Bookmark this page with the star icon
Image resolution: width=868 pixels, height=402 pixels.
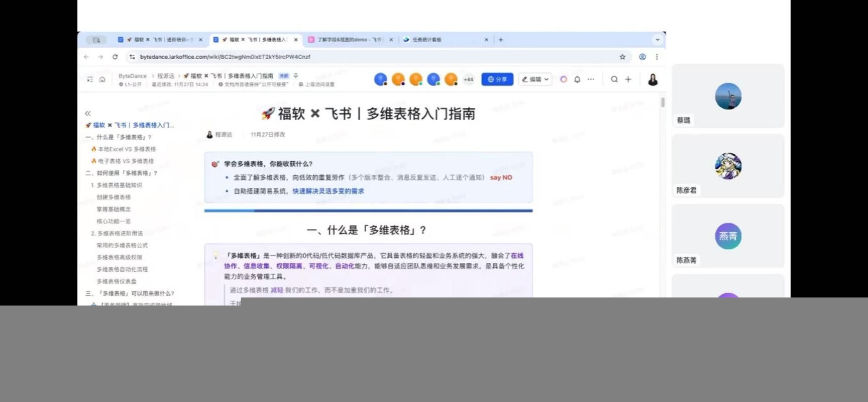[622, 57]
